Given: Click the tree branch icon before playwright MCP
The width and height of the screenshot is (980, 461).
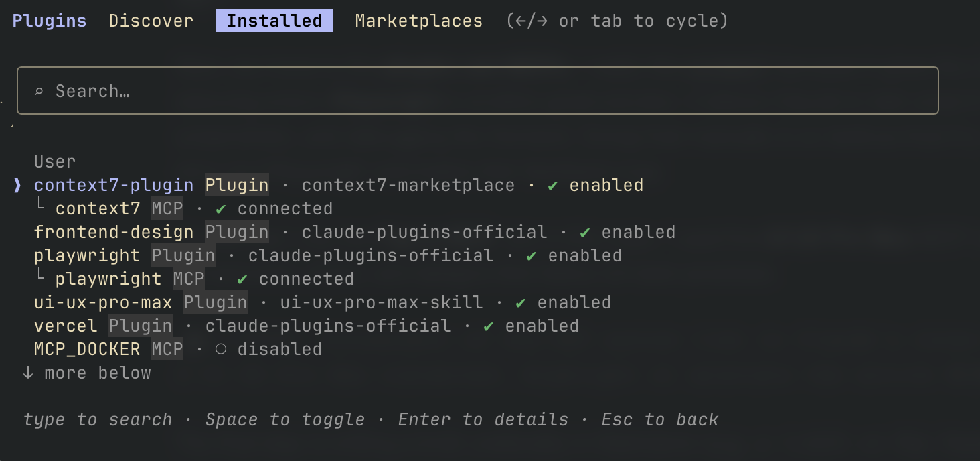Looking at the screenshot, I should click(39, 278).
